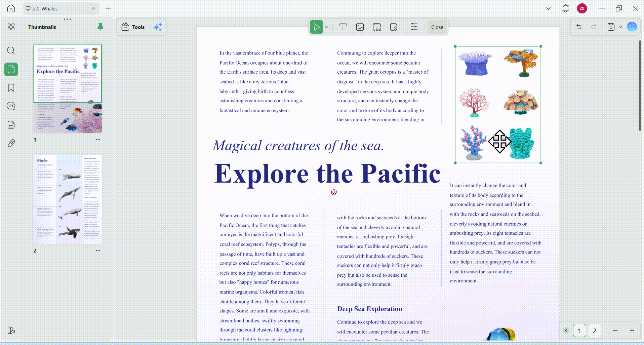Undo the last action
This screenshot has width=644, height=345.
coord(579,27)
